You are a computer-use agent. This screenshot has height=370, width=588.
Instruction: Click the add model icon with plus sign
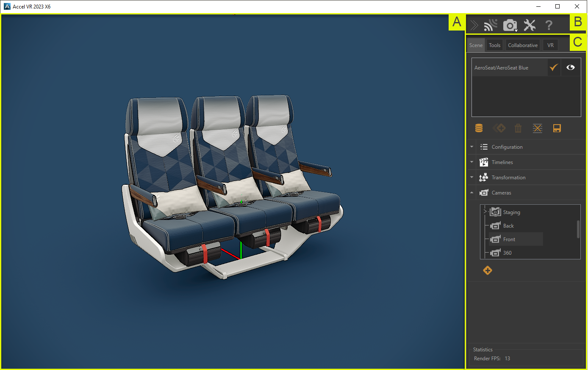(x=499, y=128)
